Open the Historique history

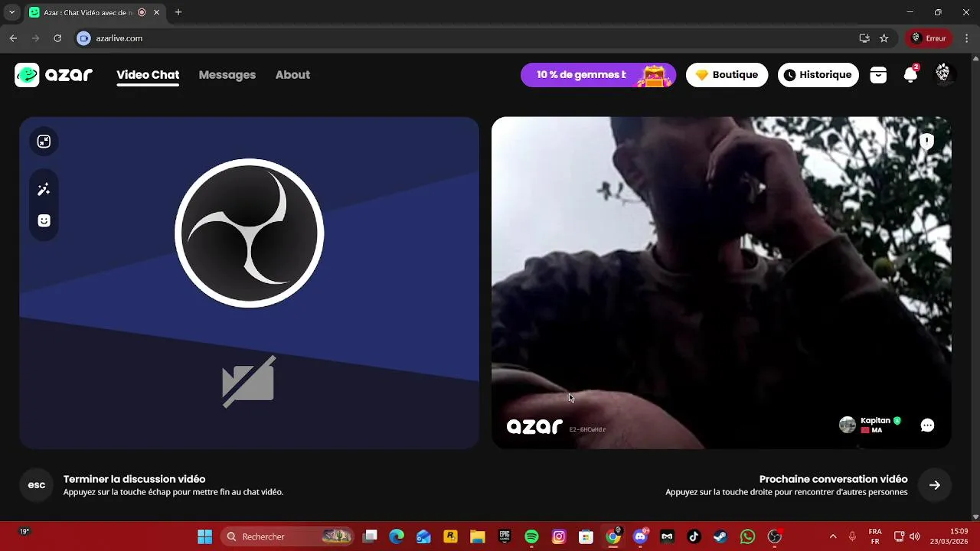click(x=818, y=75)
